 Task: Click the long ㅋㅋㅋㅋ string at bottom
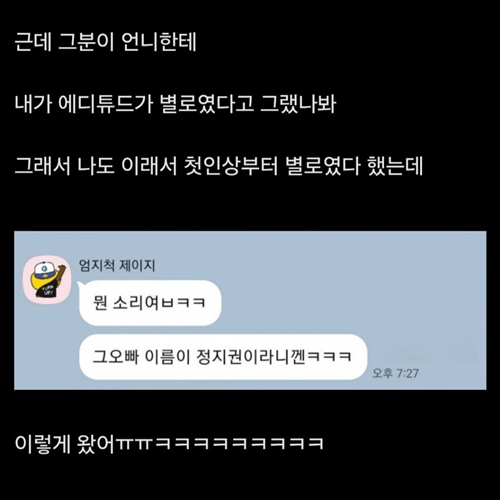pos(239,444)
